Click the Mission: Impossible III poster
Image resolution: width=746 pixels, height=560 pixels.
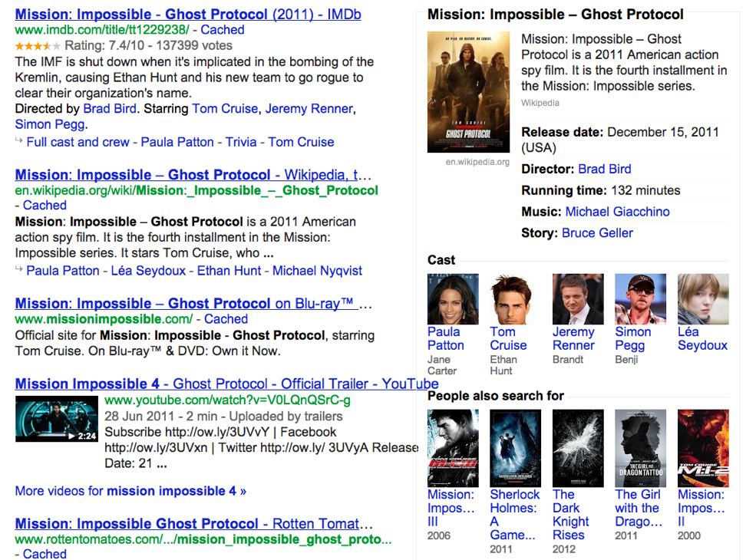pos(453,448)
